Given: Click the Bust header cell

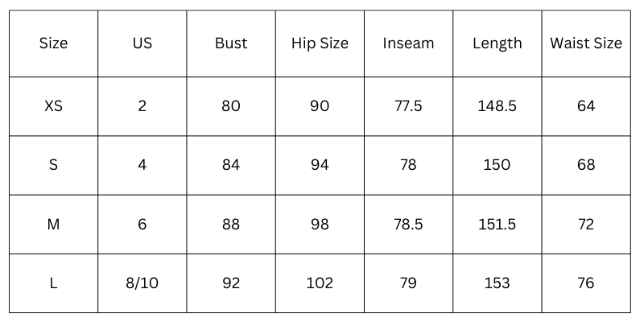Looking at the screenshot, I should 231,43.
